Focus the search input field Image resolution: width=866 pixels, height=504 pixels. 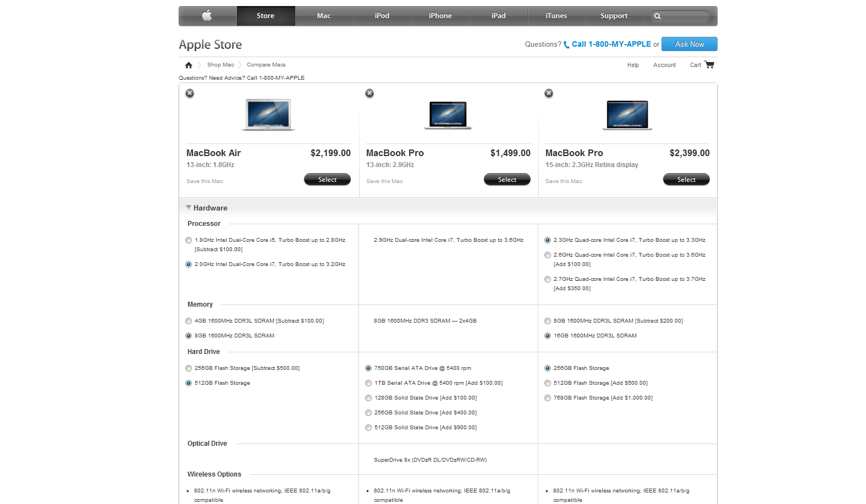pos(681,16)
